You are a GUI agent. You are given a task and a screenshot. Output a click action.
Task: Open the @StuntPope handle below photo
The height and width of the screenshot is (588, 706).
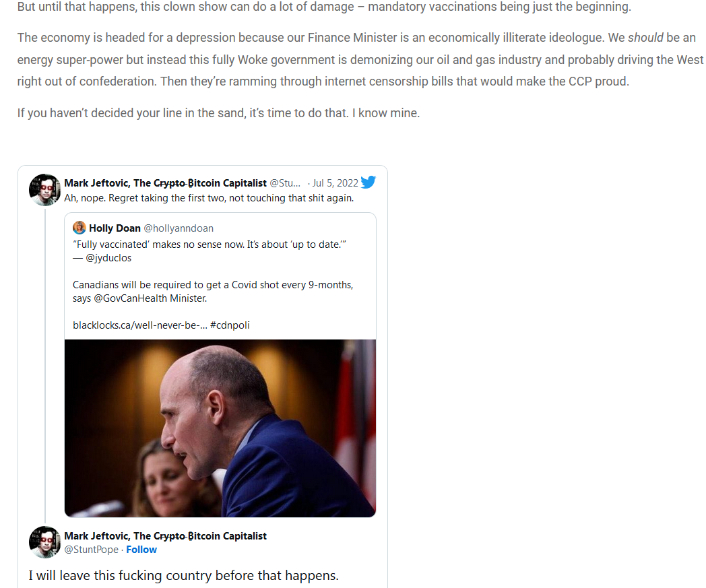click(92, 550)
